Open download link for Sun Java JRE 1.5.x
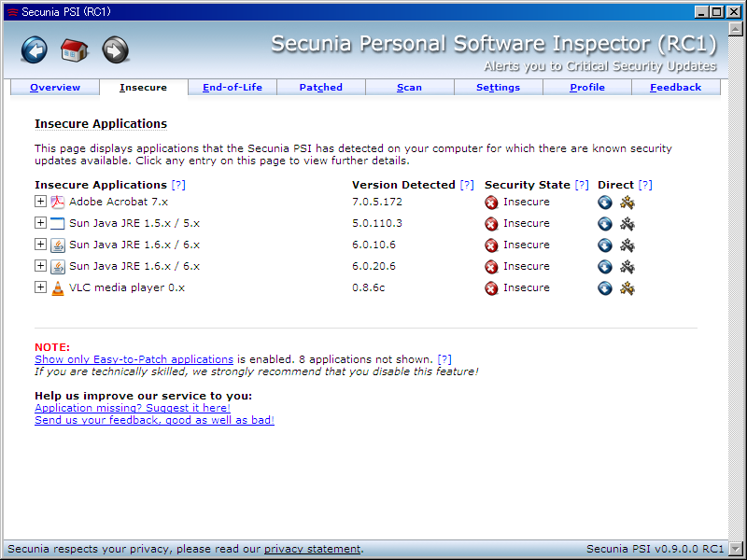This screenshot has height=560, width=747. [605, 224]
